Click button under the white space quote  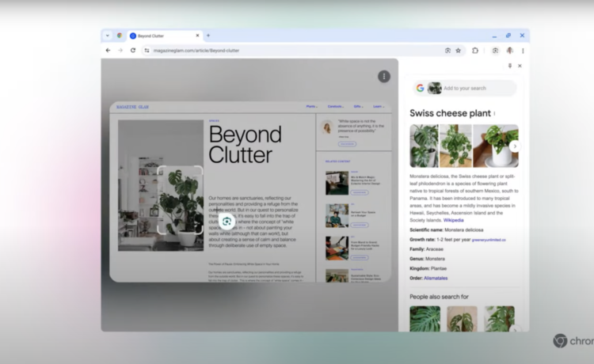(347, 144)
